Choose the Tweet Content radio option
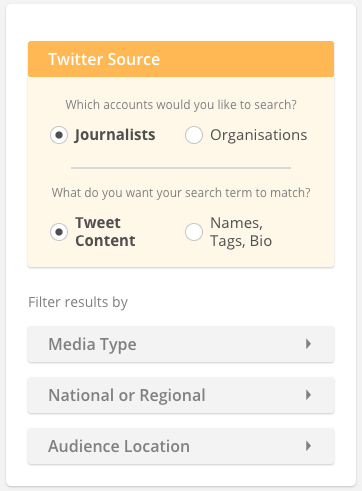 [59, 232]
